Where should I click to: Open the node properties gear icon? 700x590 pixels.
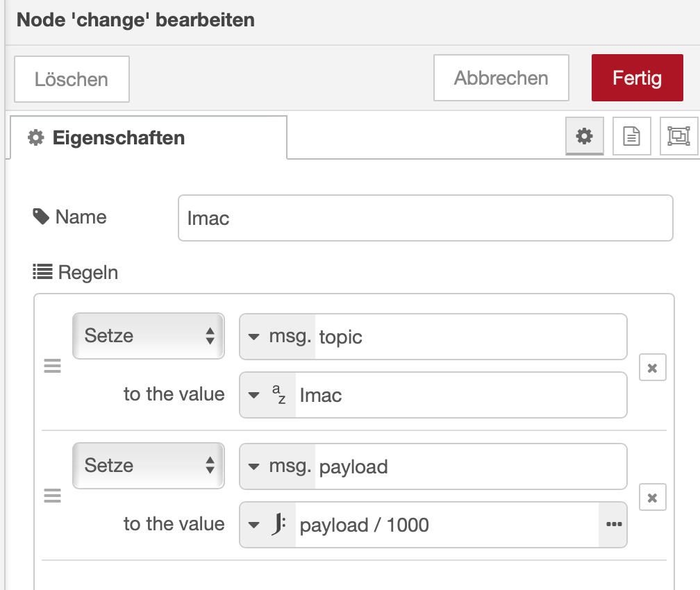(585, 136)
